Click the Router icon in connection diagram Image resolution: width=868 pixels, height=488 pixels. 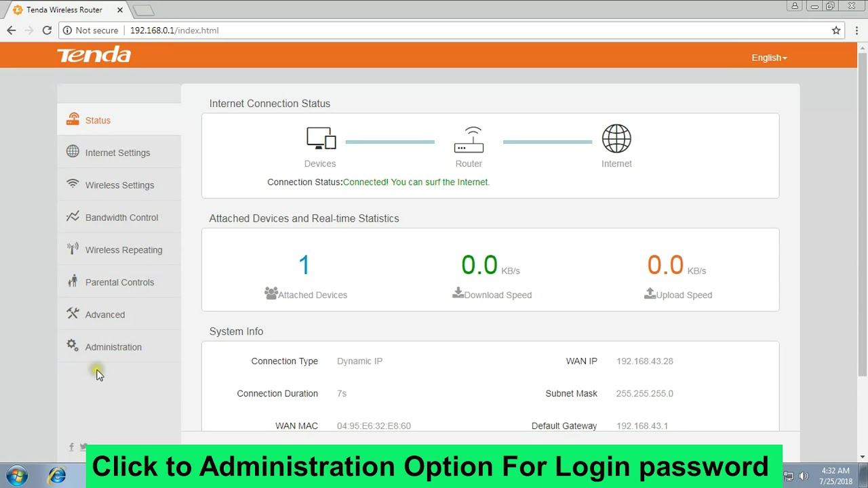click(469, 140)
